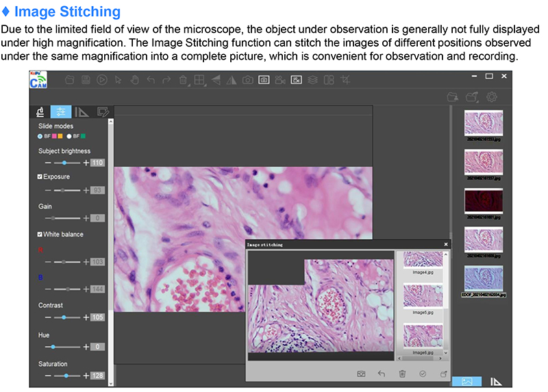Uncheck the Exposure checkbox
The height and width of the screenshot is (392, 548).
[x=40, y=177]
